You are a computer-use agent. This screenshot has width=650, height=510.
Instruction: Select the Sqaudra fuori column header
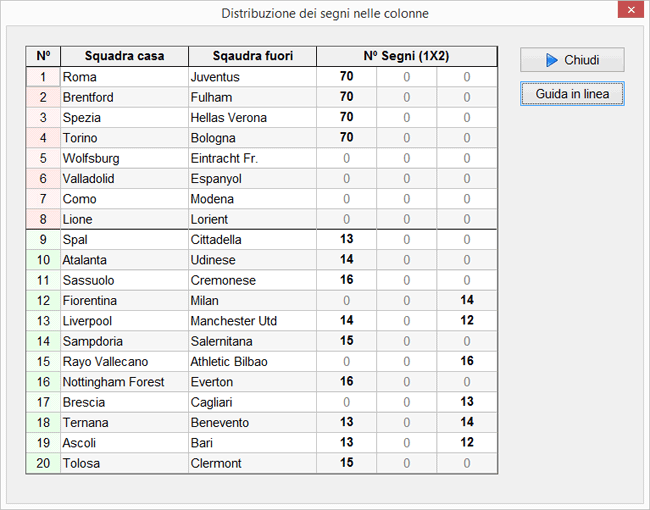pos(251,56)
